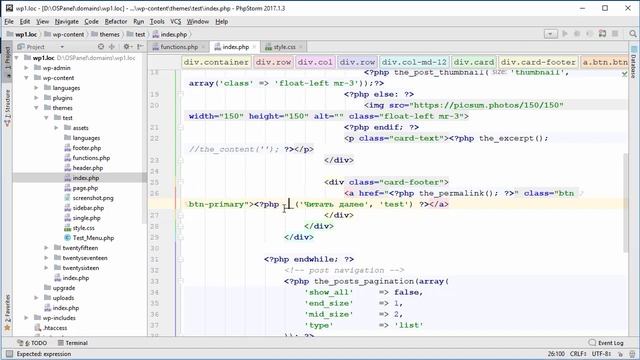Open the Navigate menu

pos(67,21)
